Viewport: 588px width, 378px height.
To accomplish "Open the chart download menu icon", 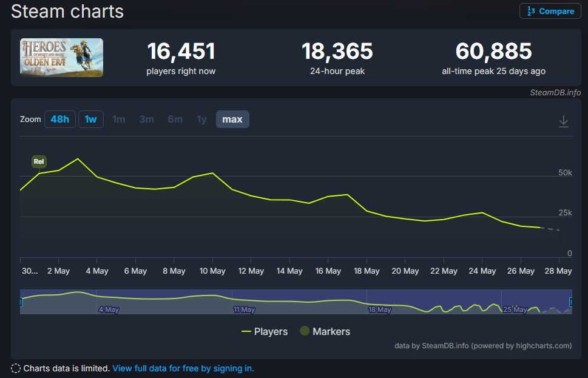I will pyautogui.click(x=563, y=121).
